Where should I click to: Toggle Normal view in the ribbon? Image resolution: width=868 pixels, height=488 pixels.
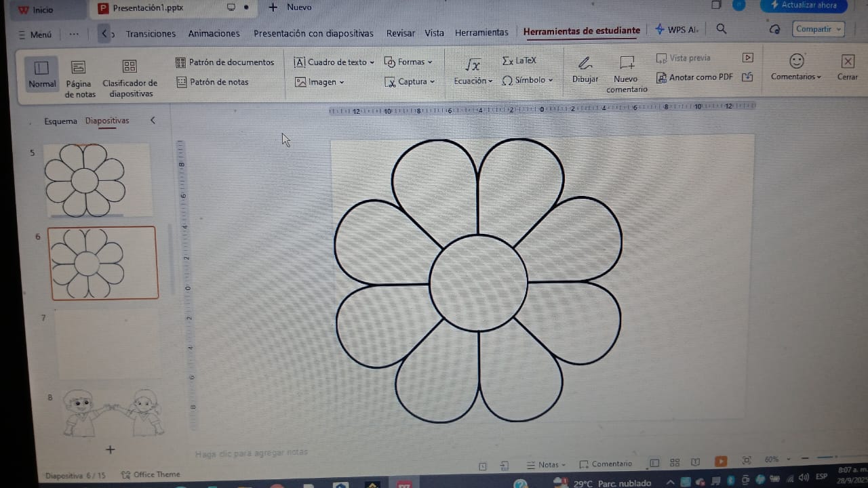(42, 73)
